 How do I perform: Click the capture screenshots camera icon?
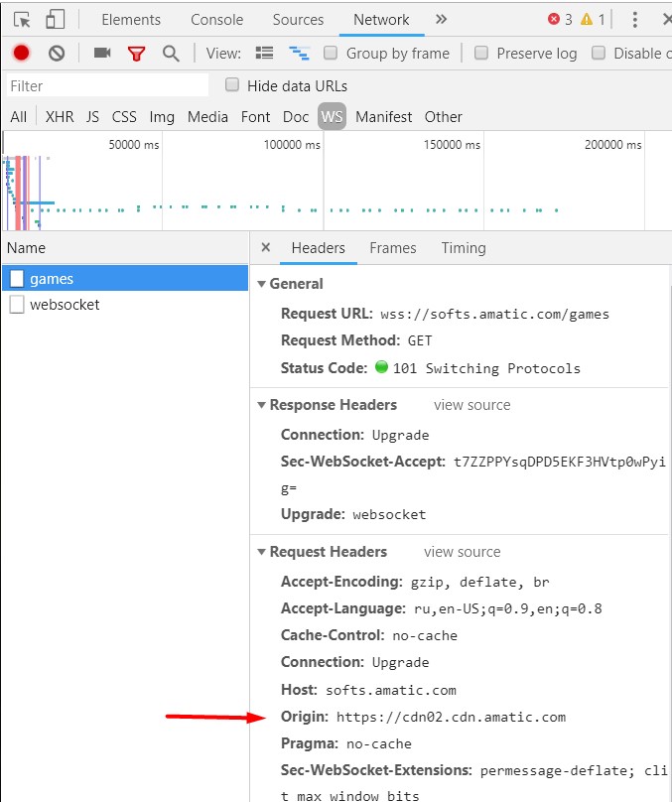(102, 54)
